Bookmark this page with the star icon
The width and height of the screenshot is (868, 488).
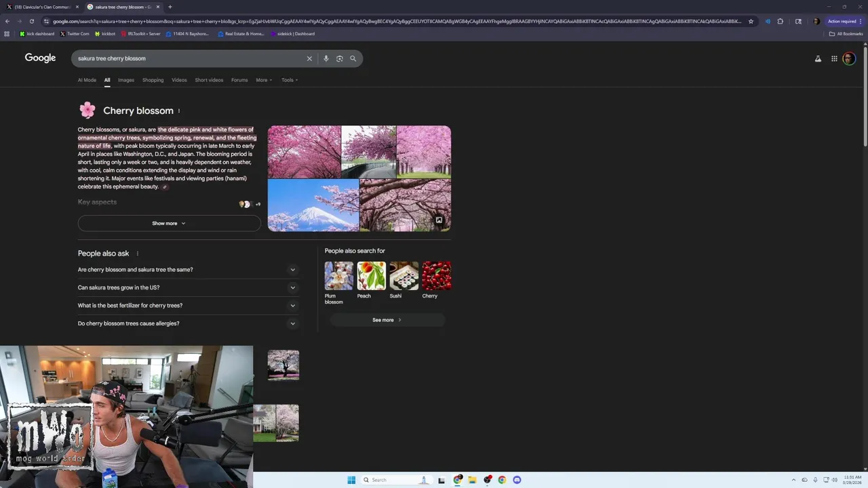click(x=751, y=21)
